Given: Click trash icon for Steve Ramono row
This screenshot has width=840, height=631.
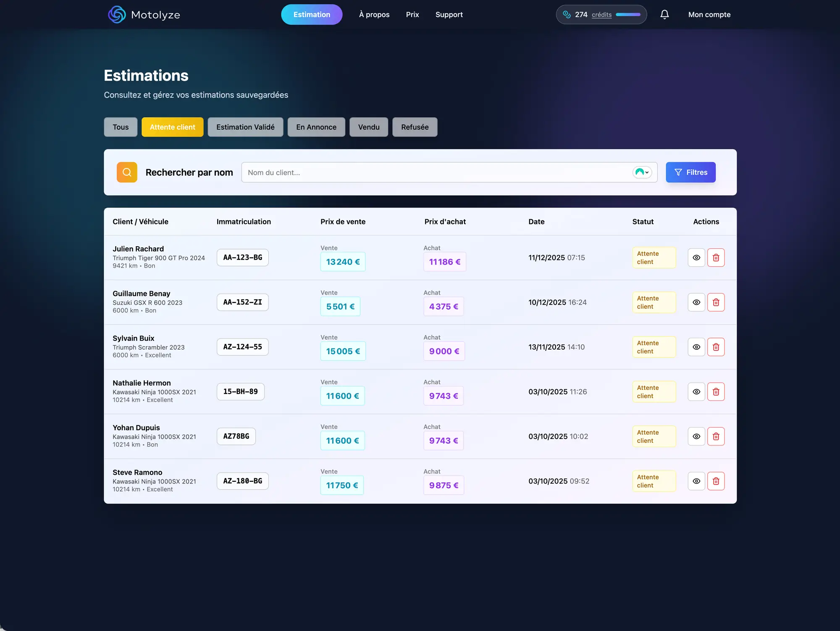Looking at the screenshot, I should click(x=716, y=481).
